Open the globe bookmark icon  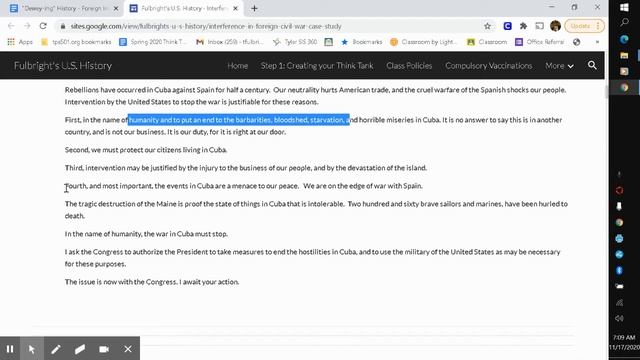click(x=576, y=42)
